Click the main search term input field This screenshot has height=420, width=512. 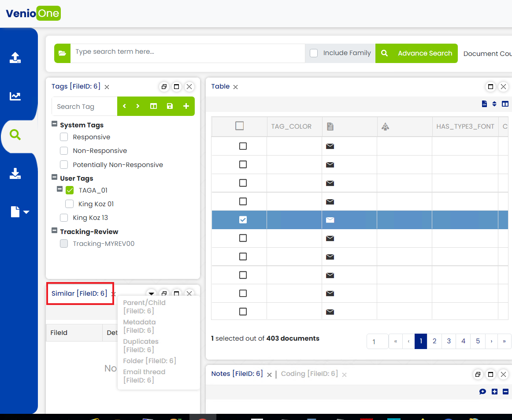click(x=188, y=53)
